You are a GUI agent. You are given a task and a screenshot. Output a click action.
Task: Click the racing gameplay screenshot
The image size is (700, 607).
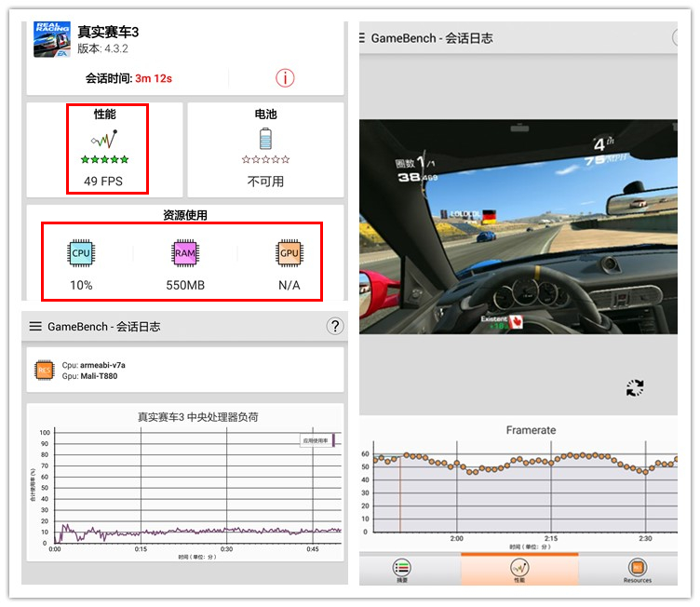[x=518, y=226]
